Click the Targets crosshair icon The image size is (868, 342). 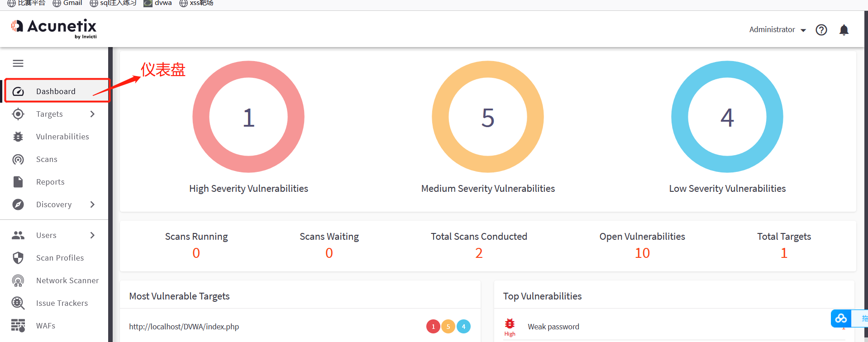tap(18, 114)
